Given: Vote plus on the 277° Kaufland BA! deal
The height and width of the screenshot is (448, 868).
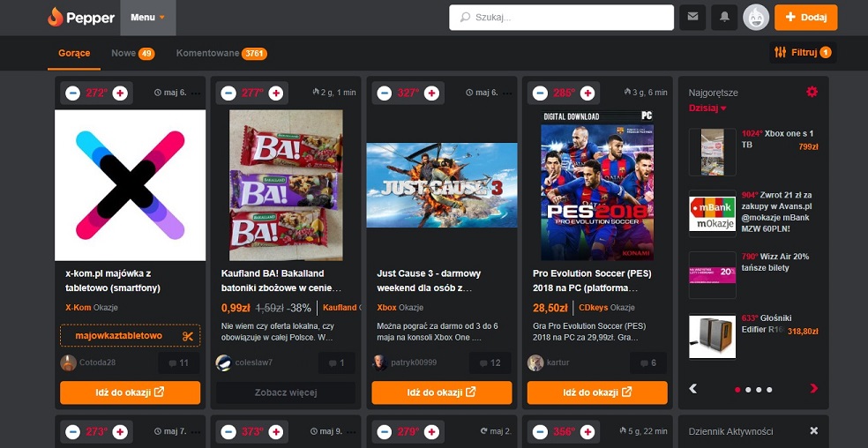Looking at the screenshot, I should point(276,93).
